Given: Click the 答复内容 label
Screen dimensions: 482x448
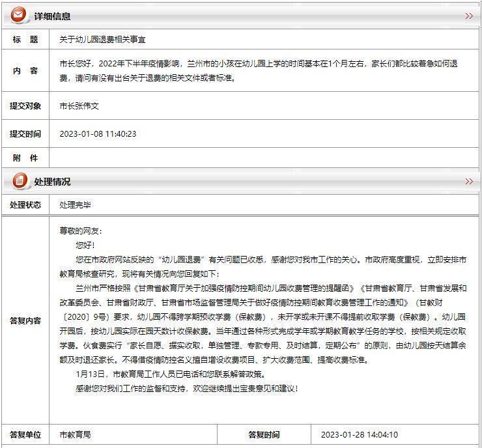Looking at the screenshot, I should click(25, 320).
